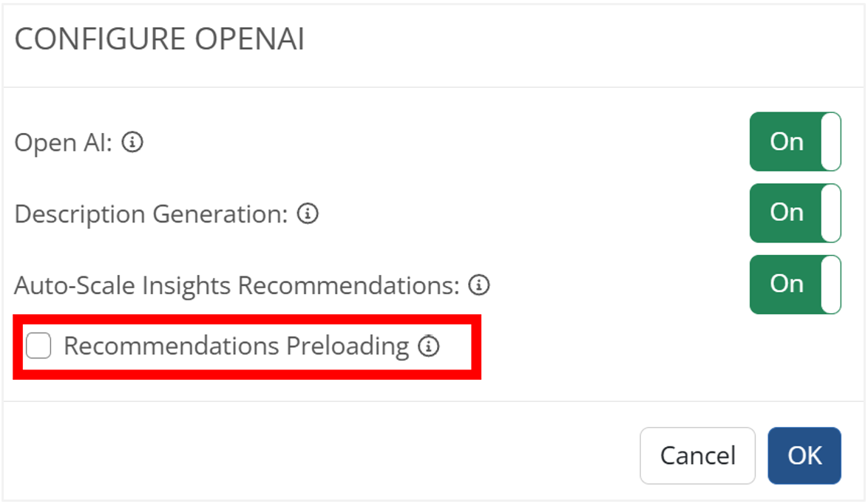Click the CONFIGURE OPENAI dialog title
868x504 pixels.
(160, 40)
